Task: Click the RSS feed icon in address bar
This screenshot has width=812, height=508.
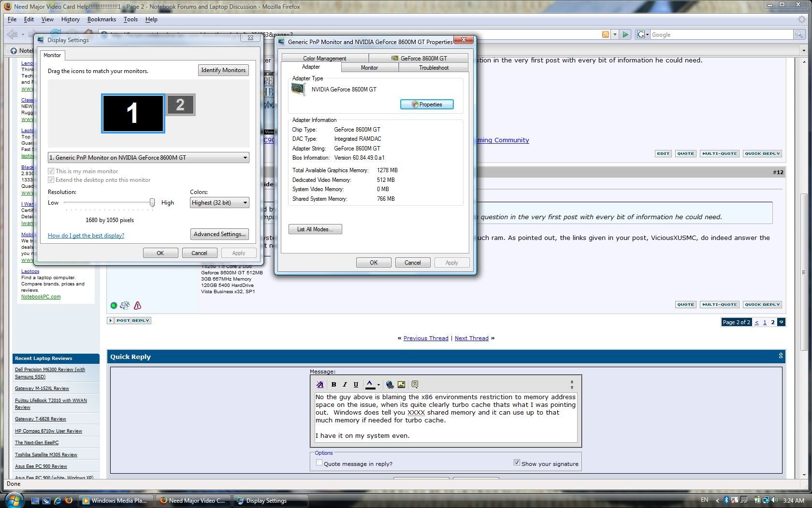Action: point(605,34)
